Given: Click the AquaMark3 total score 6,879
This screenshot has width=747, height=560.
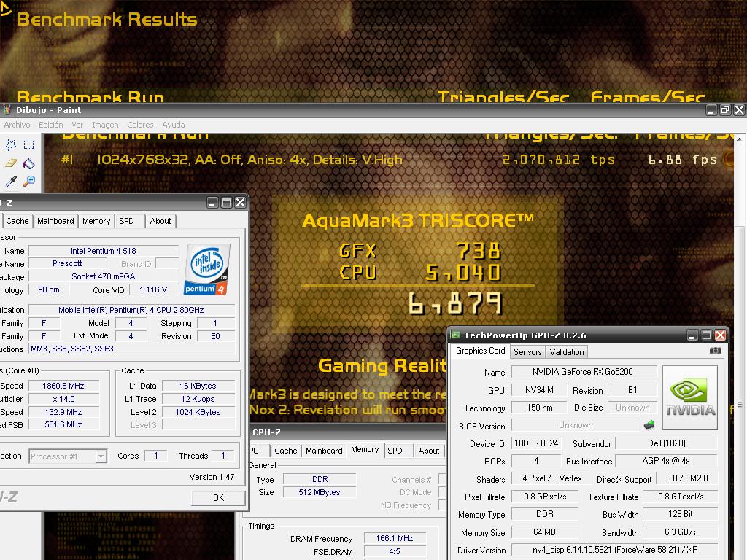Looking at the screenshot, I should pyautogui.click(x=454, y=303).
